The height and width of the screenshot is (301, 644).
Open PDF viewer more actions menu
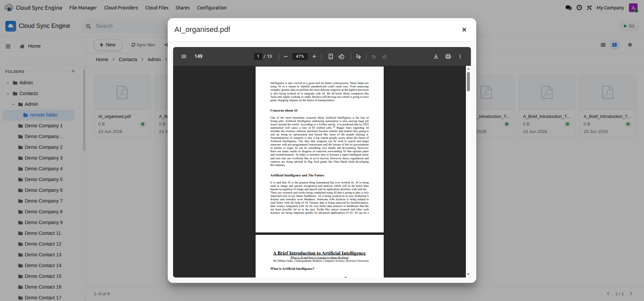460,56
